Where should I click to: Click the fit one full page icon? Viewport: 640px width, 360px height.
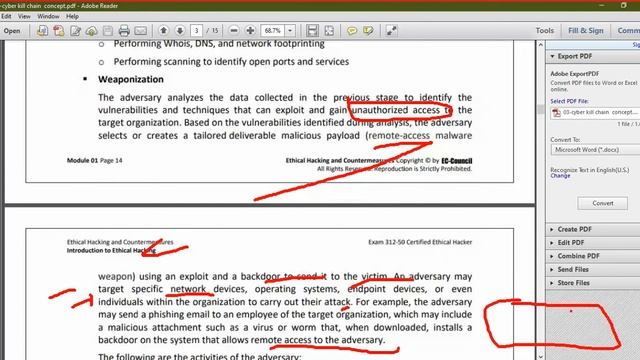[329, 31]
